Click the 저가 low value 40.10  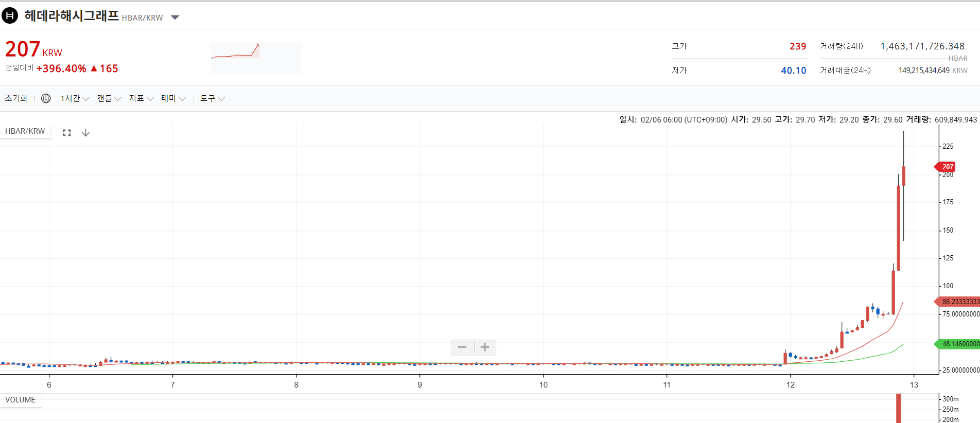point(794,70)
